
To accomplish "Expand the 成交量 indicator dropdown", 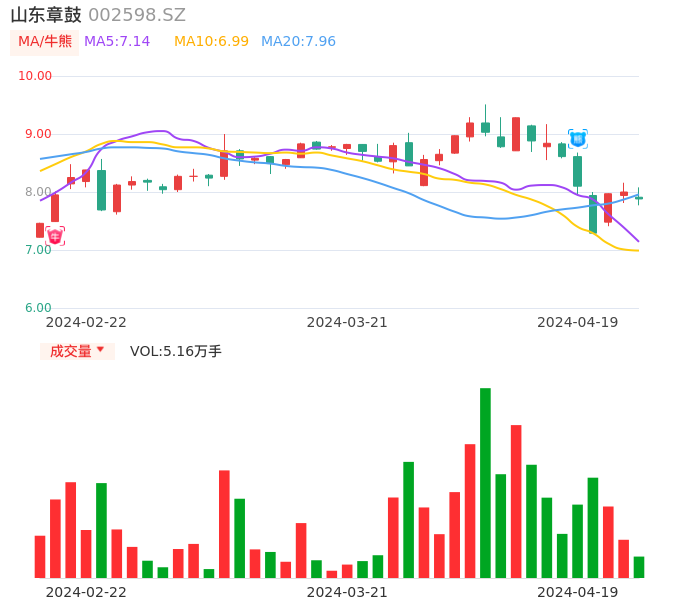I will pyautogui.click(x=77, y=351).
